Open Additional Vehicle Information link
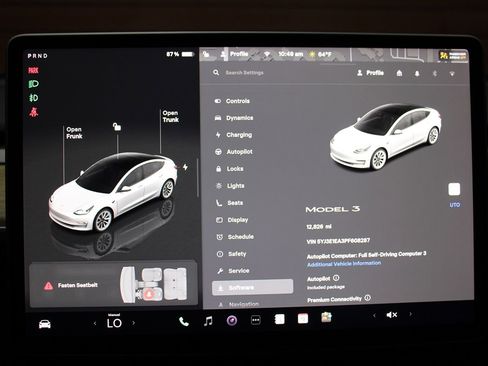The image size is (488, 366). pyautogui.click(x=344, y=264)
